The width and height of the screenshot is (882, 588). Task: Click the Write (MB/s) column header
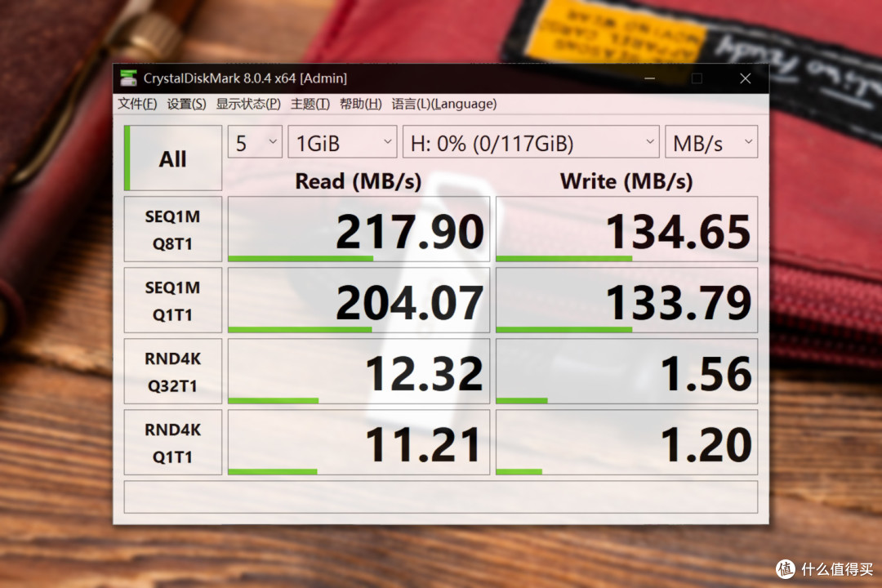pyautogui.click(x=626, y=181)
